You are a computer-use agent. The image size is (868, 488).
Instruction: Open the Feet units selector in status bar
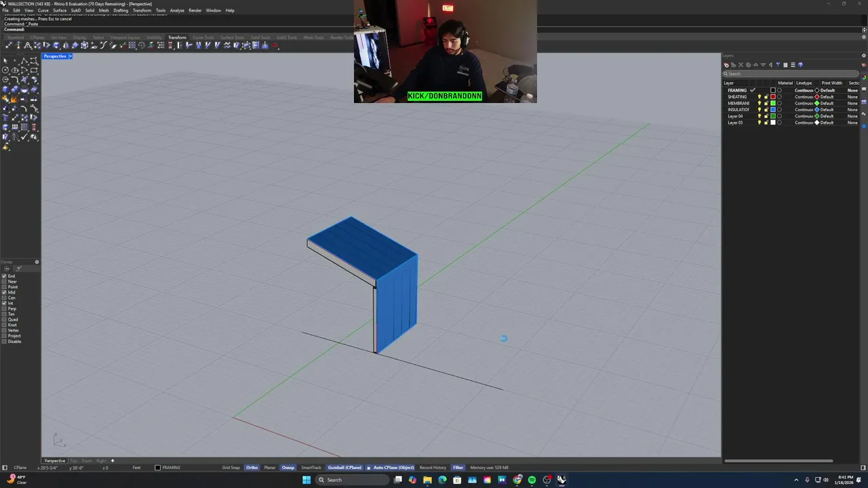(x=136, y=468)
